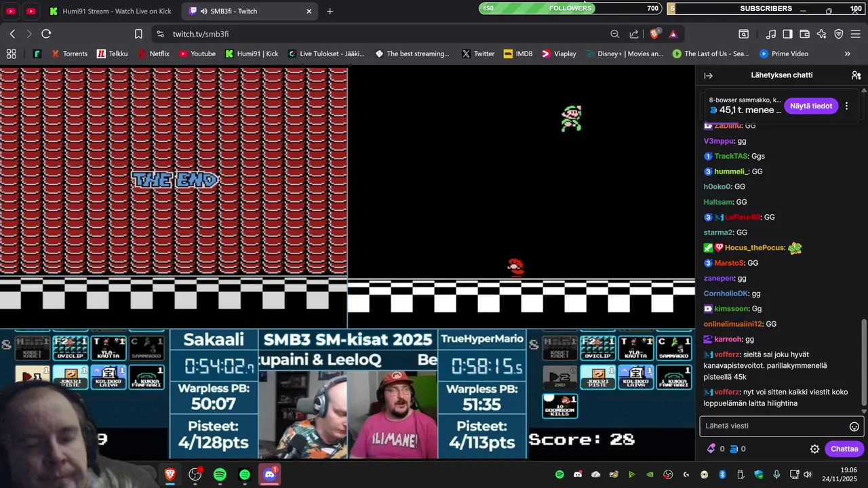This screenshot has width=868, height=488.
Task: Open the chat community users icon
Action: [x=856, y=75]
